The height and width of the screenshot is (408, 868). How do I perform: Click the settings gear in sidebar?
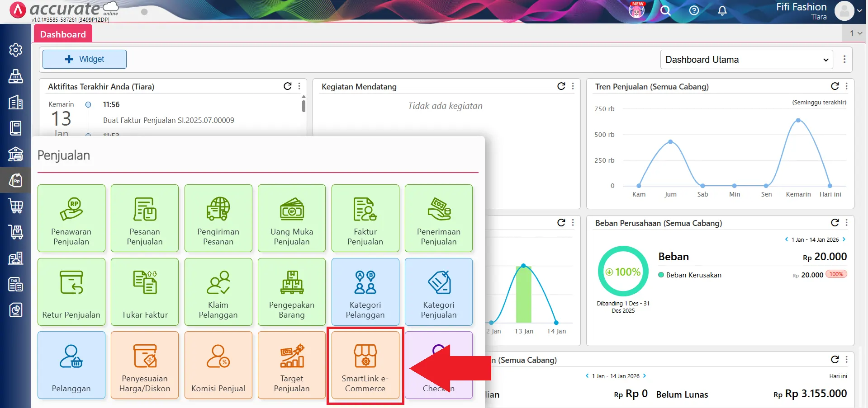[16, 50]
